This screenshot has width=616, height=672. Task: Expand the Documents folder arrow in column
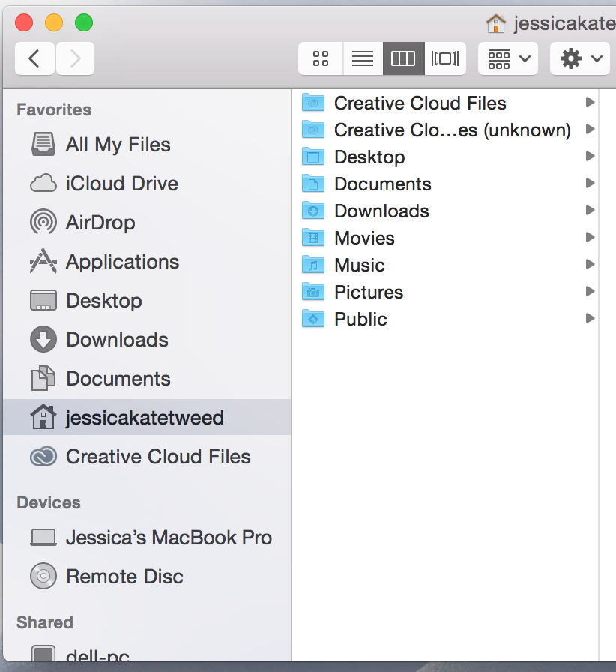(591, 183)
